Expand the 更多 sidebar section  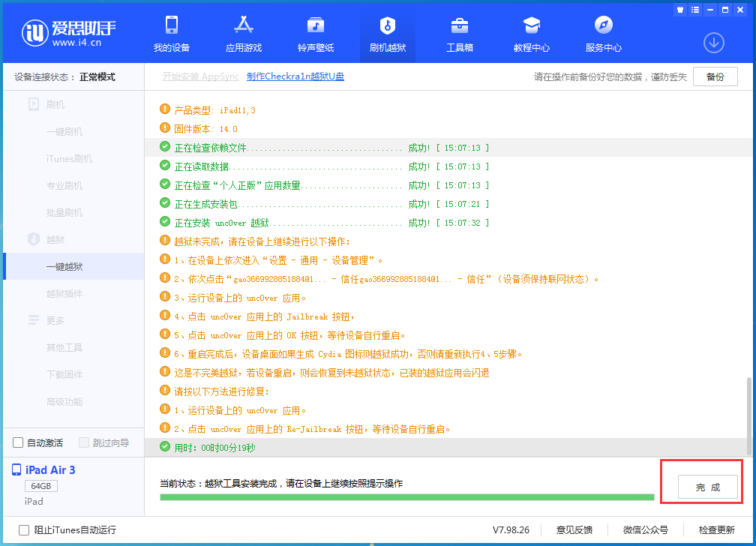pos(54,320)
